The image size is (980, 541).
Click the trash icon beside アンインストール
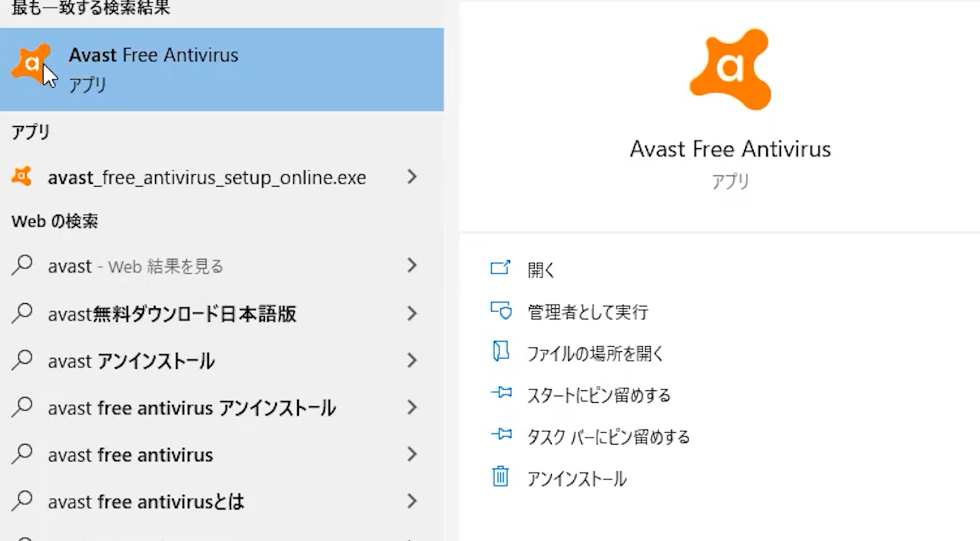click(500, 476)
